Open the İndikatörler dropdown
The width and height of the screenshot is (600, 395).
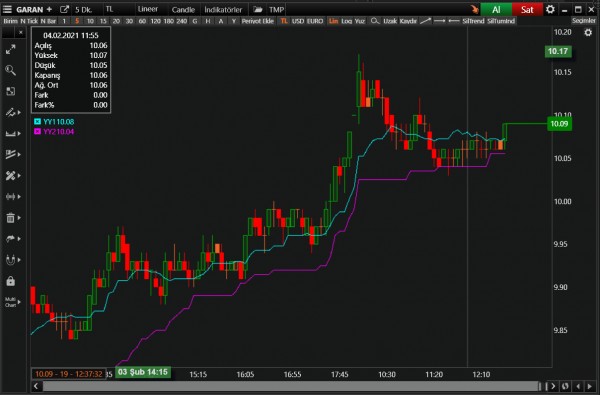point(223,10)
